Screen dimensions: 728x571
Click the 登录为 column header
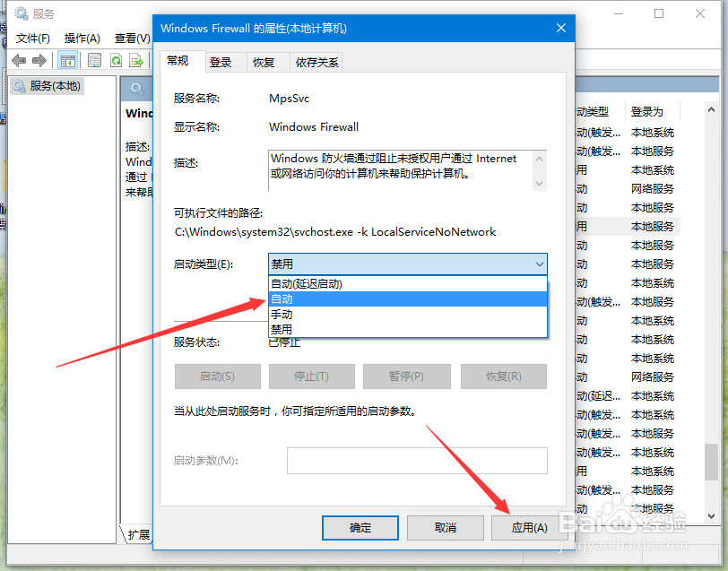[x=653, y=111]
